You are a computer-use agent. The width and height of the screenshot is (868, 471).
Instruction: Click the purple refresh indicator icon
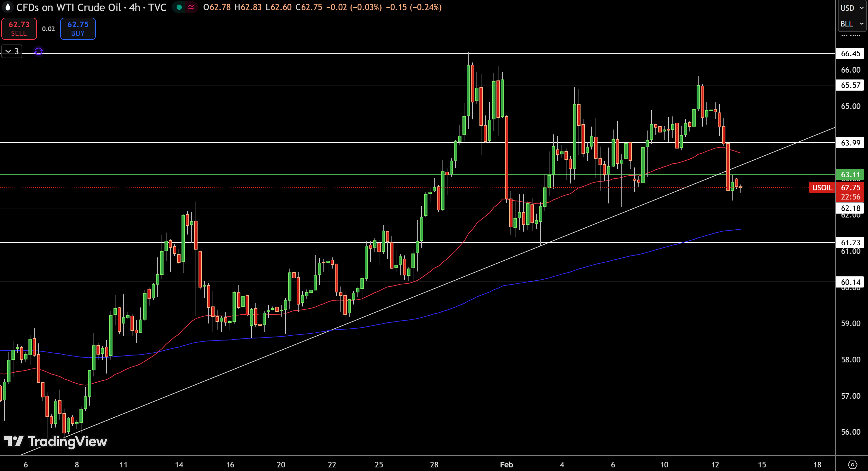tap(39, 51)
